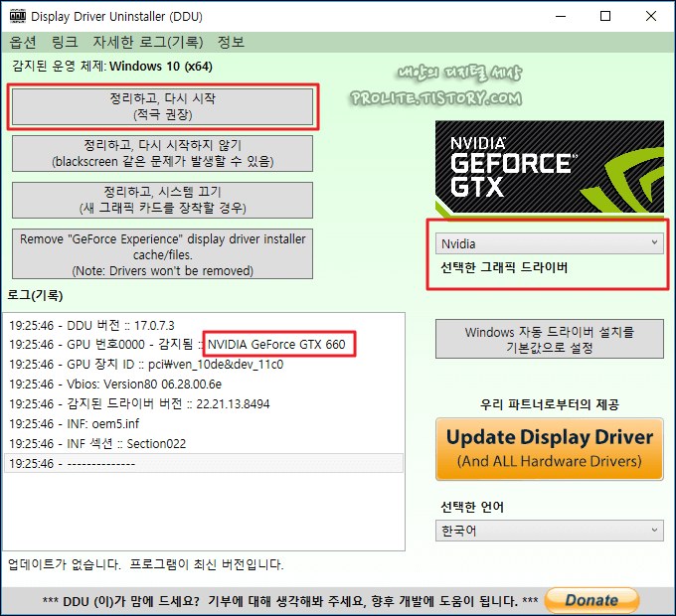Click Remove GeForce Experience cache/files button
Screen dimensions: 676x616
pos(162,254)
